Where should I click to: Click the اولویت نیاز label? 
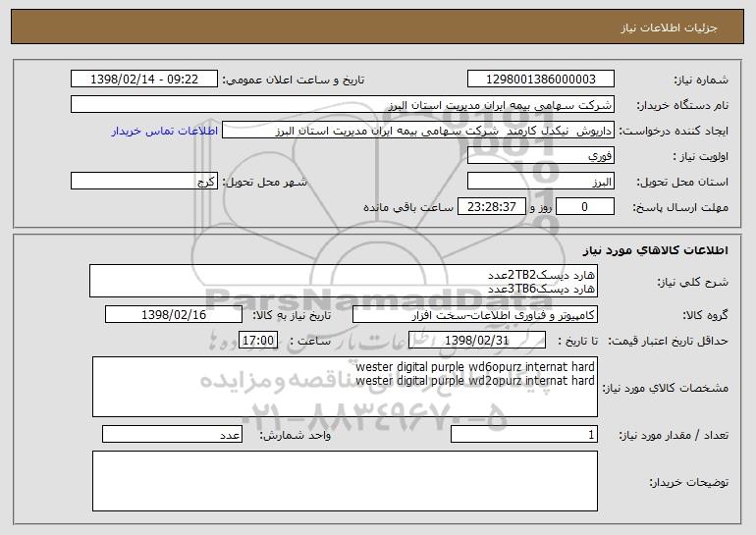tap(701, 157)
